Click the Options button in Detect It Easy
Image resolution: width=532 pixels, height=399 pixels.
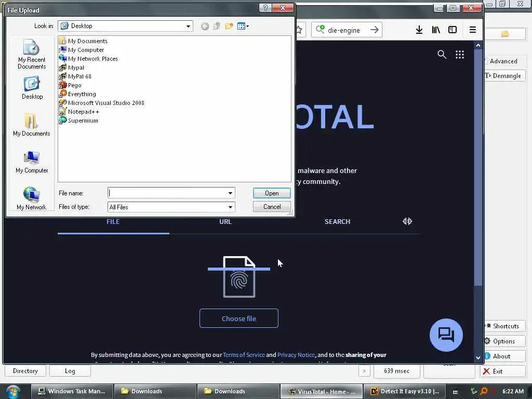click(x=504, y=341)
